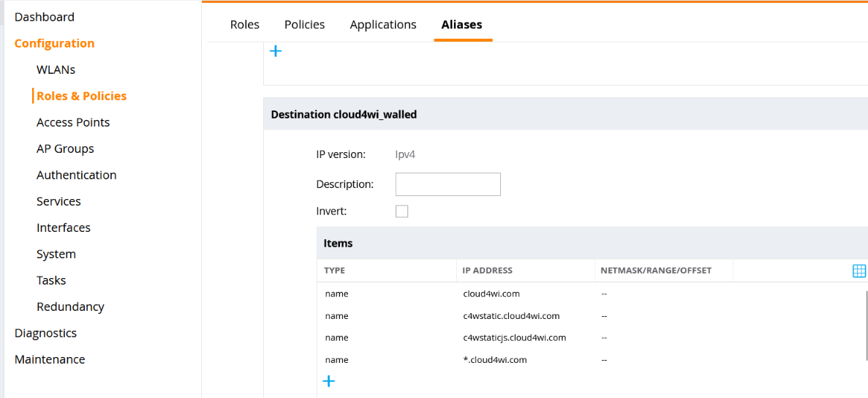
Task: Click the plus icon above Destination cloud4wi_walled
Action: (276, 51)
